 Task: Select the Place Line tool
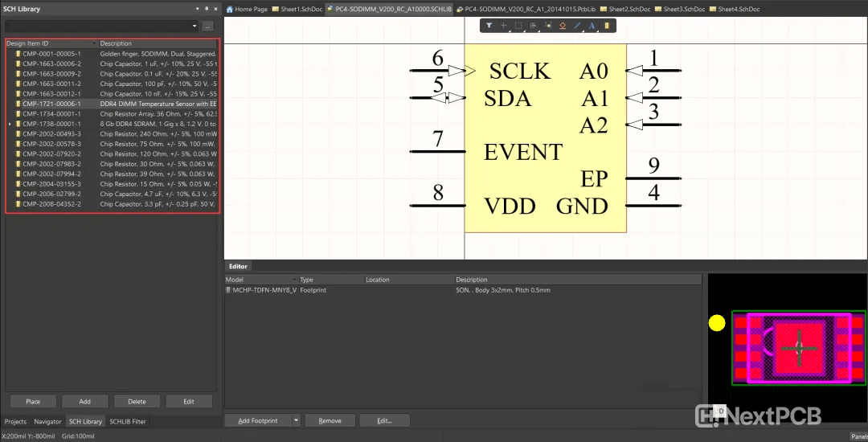pos(577,26)
